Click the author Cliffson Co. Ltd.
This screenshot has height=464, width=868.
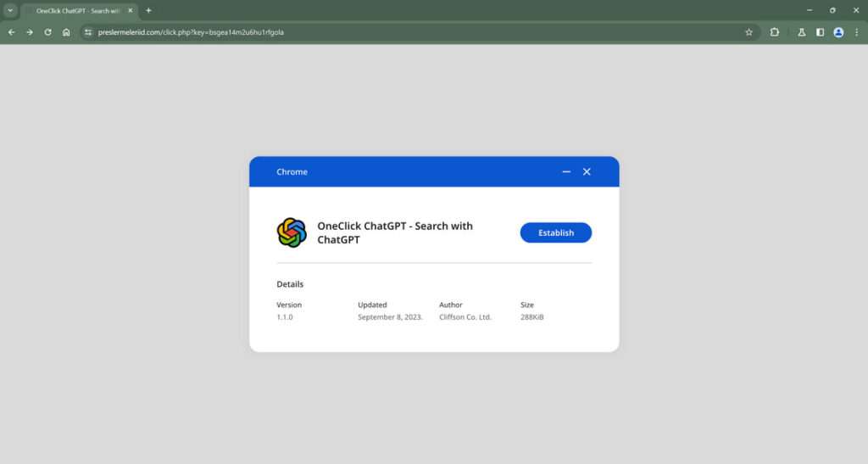pyautogui.click(x=465, y=317)
